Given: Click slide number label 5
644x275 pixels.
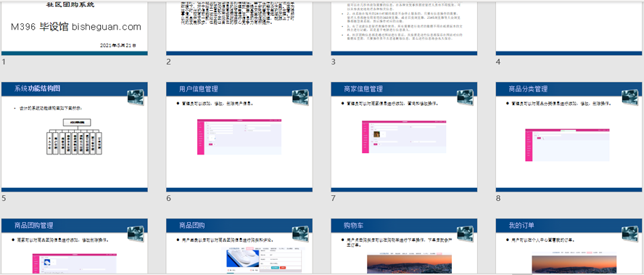Looking at the screenshot, I should [x=4, y=199].
